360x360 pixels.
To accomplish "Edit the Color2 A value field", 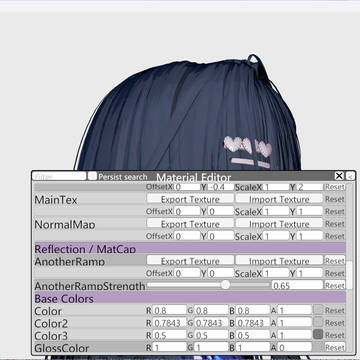I will click(294, 323).
